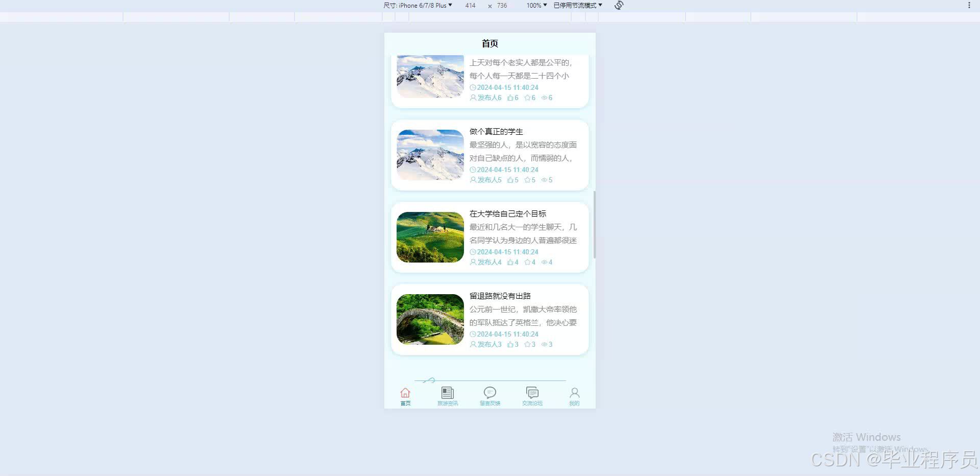
Task: Open the 交流论坛 forum chat tab
Action: tap(532, 396)
